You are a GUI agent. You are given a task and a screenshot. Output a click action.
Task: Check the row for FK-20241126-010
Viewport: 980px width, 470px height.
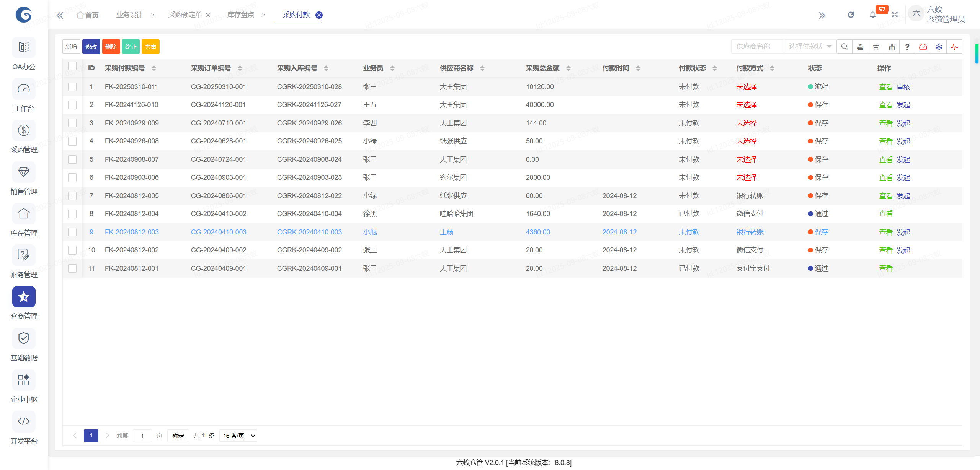[x=72, y=105]
